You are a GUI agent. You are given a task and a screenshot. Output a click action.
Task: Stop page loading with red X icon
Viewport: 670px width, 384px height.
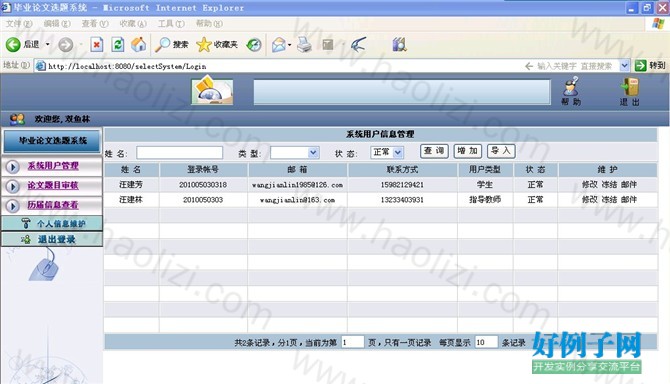(97, 44)
